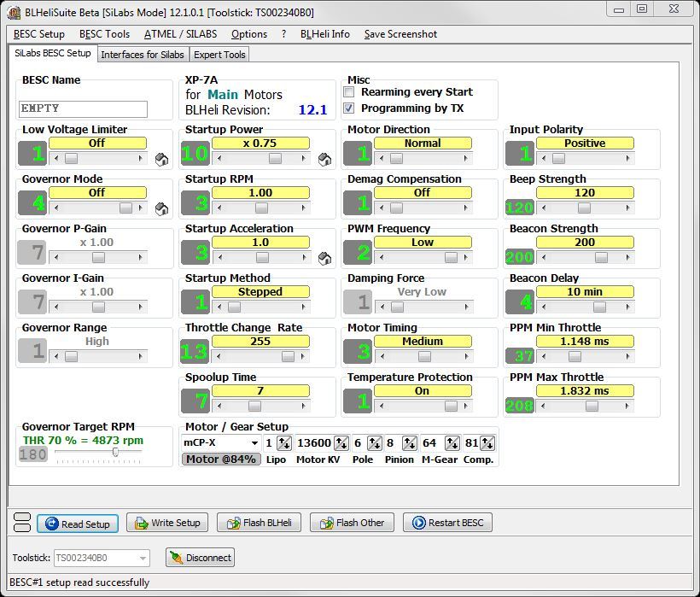This screenshot has width=700, height=597.
Task: Click the BLHeliSuite app icon in title bar
Action: point(14,13)
